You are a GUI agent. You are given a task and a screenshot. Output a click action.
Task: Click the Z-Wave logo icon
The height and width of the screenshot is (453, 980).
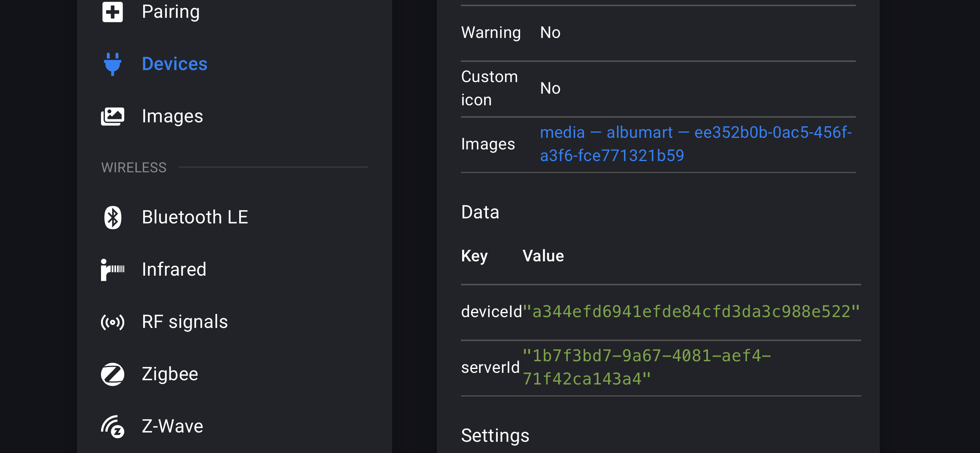pos(112,426)
